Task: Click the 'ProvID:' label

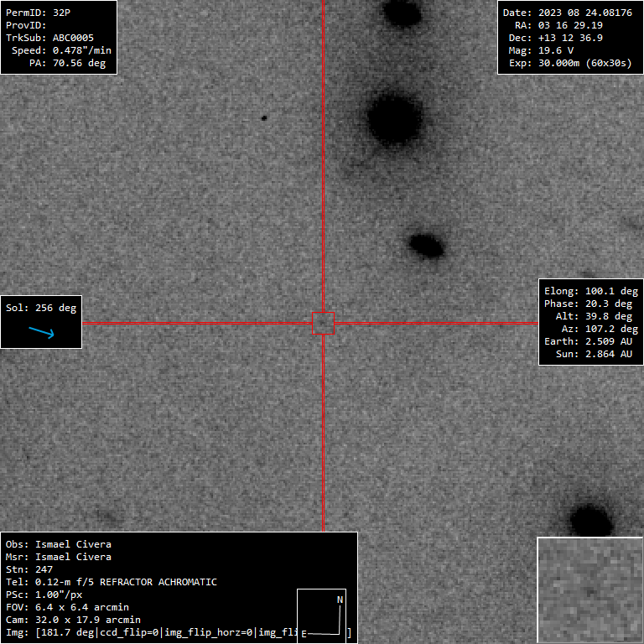Action: [x=26, y=25]
